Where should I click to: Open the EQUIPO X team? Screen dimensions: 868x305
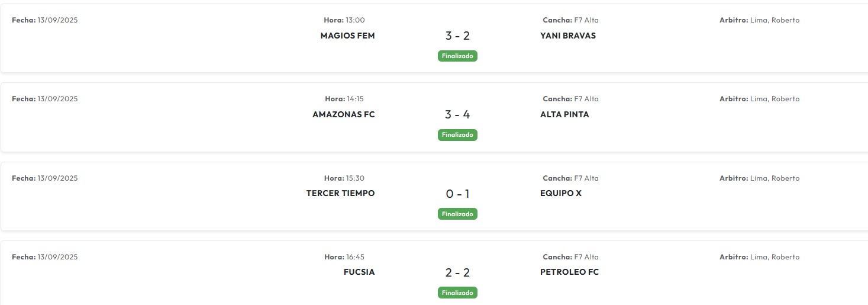(x=560, y=193)
